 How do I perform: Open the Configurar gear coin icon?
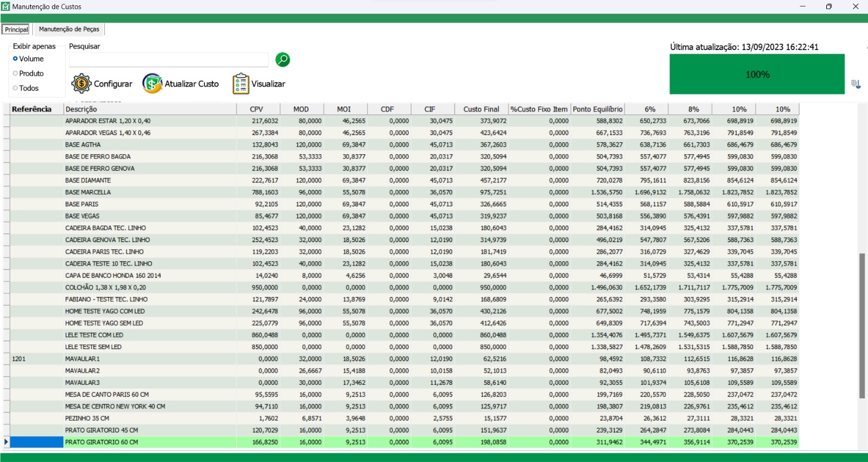pos(81,84)
